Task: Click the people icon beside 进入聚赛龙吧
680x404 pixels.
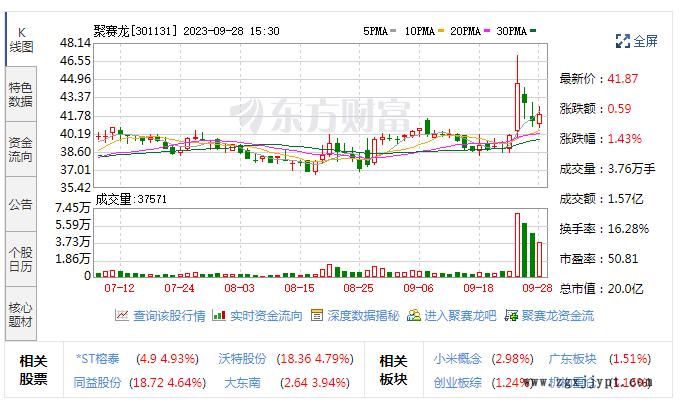Action: [x=414, y=316]
